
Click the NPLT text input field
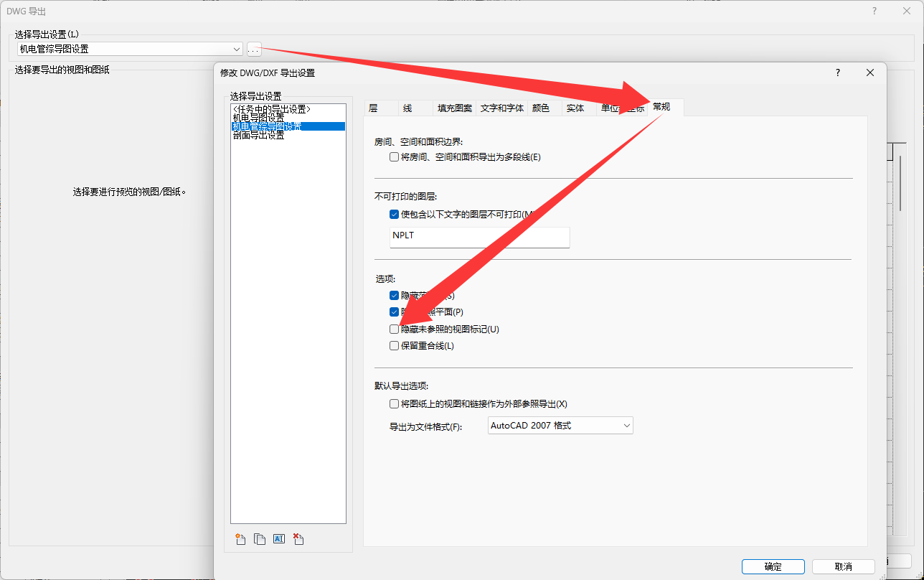tap(480, 238)
